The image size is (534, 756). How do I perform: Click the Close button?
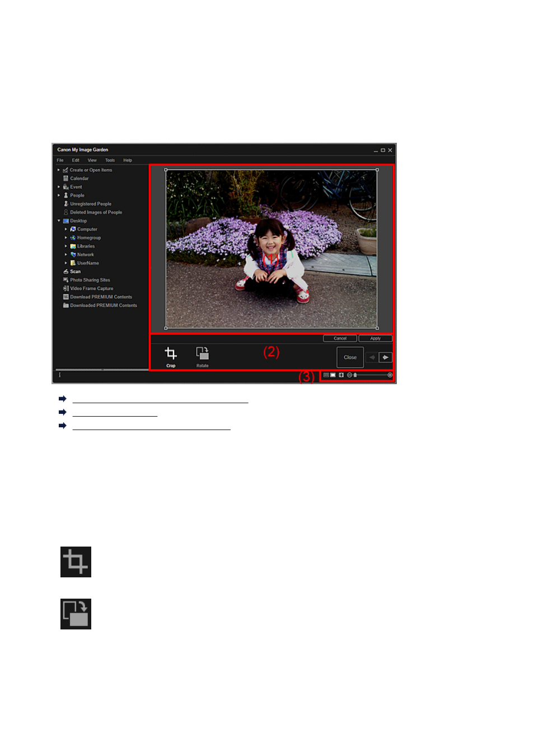[350, 357]
